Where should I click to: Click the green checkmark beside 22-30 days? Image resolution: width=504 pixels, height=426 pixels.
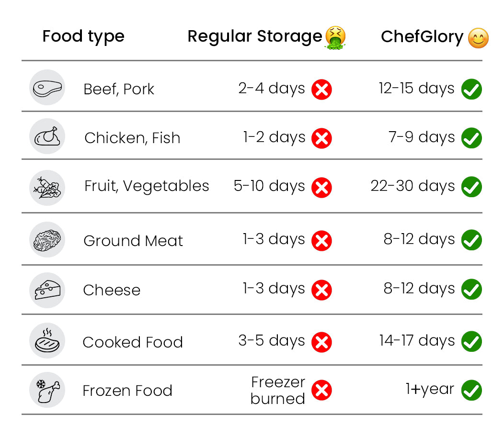click(x=471, y=187)
